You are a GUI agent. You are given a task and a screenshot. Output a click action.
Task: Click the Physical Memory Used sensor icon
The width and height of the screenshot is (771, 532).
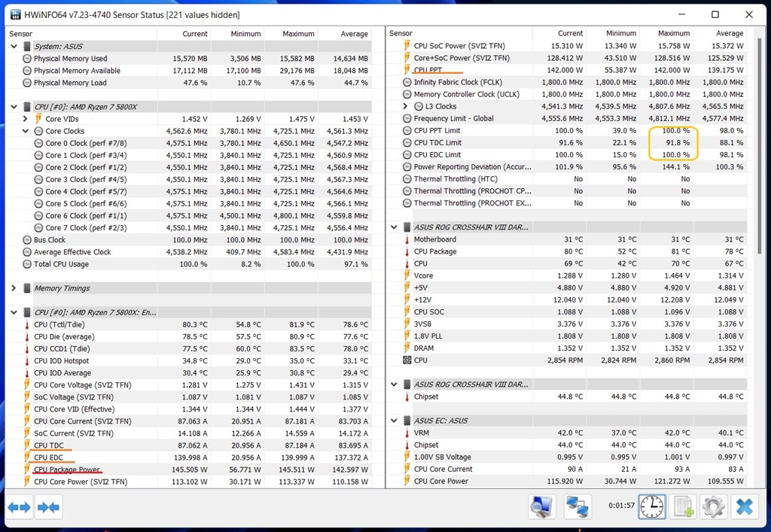pyautogui.click(x=27, y=59)
